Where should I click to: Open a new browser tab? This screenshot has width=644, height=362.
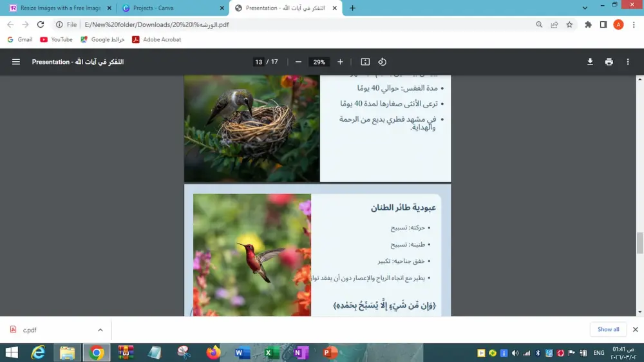pos(352,8)
